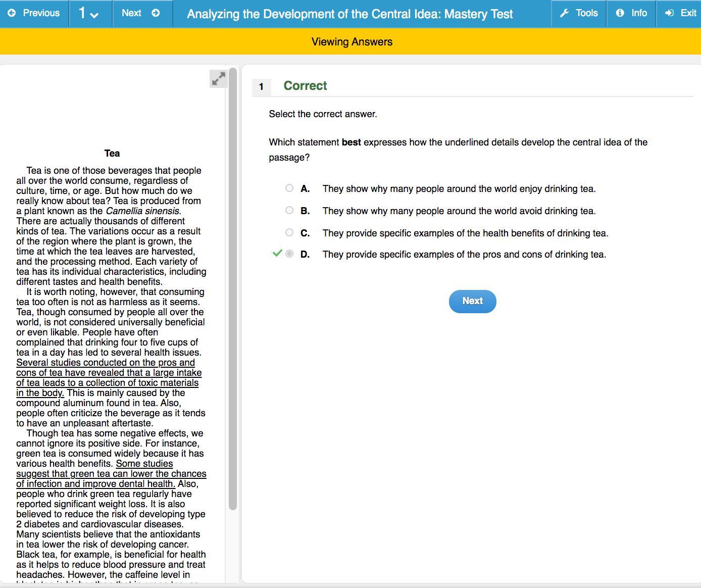The height and width of the screenshot is (588, 701).
Task: Select answer option D radio button
Action: click(x=289, y=254)
